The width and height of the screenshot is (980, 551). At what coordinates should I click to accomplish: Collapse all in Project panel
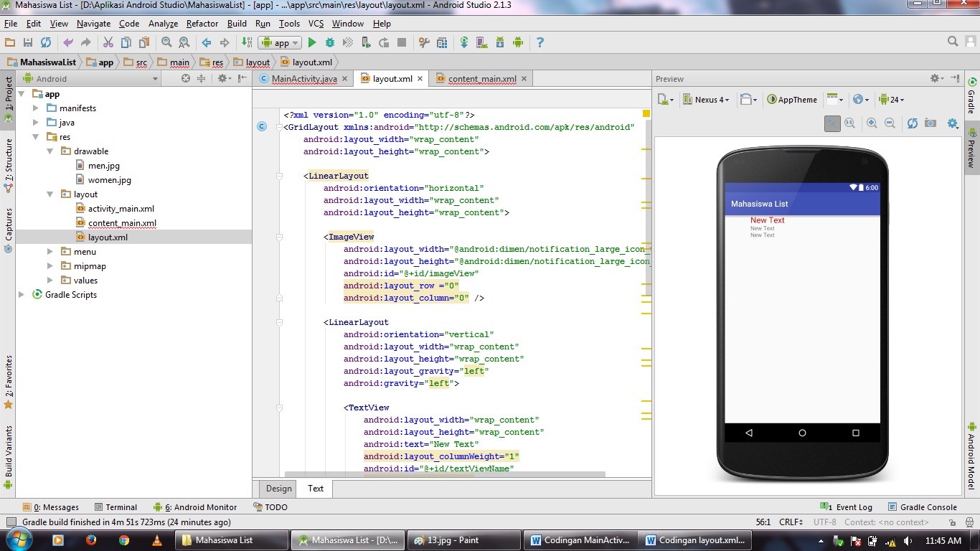pyautogui.click(x=202, y=79)
